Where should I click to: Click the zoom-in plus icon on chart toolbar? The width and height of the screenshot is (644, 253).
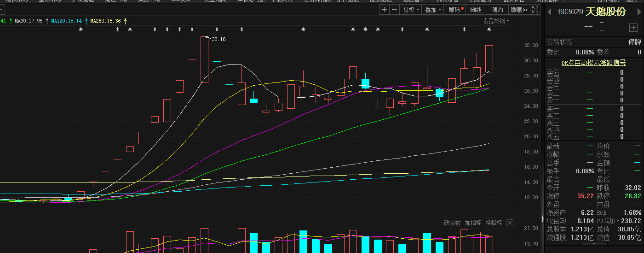click(x=385, y=10)
